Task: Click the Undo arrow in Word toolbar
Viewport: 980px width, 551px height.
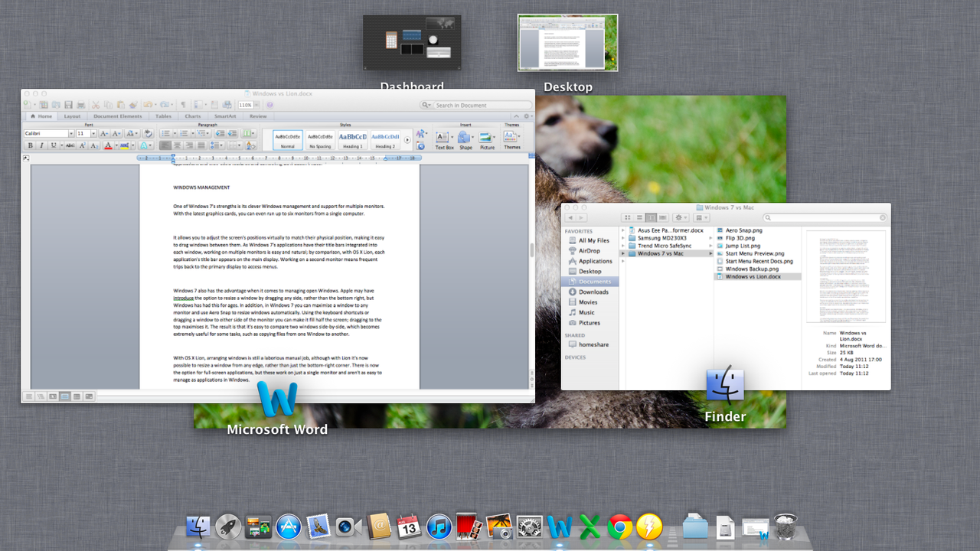Action: (x=147, y=105)
